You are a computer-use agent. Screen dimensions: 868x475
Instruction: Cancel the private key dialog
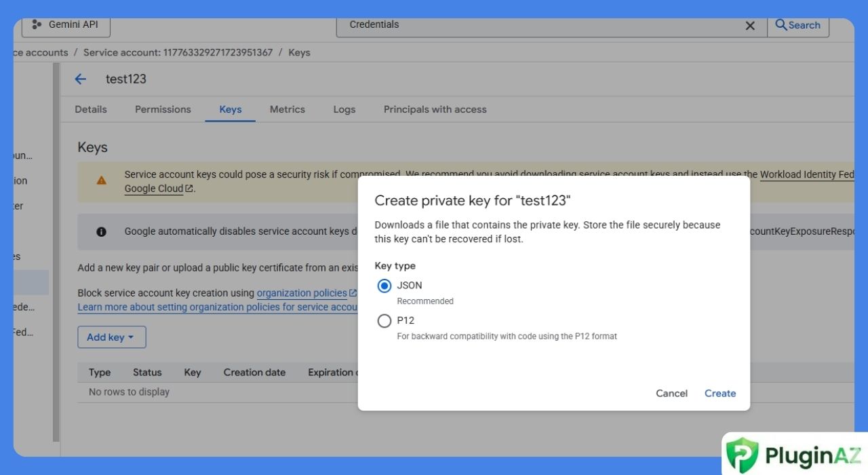pyautogui.click(x=671, y=394)
